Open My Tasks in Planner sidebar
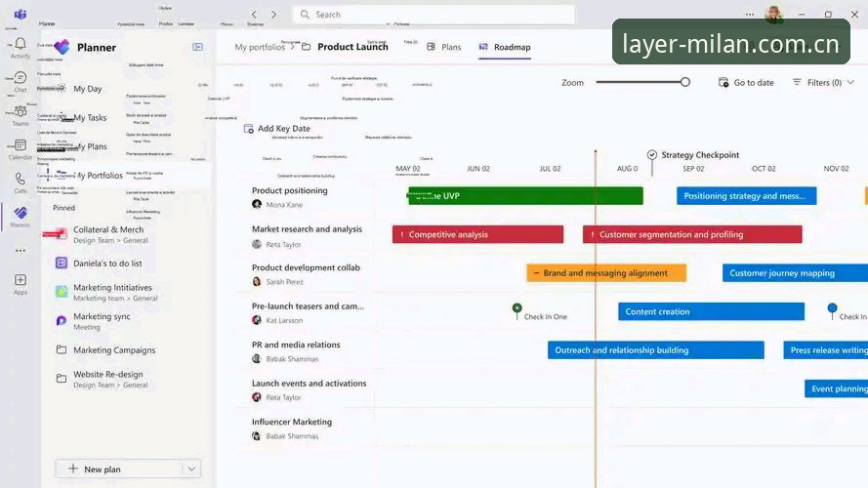Image resolution: width=868 pixels, height=488 pixels. point(90,117)
